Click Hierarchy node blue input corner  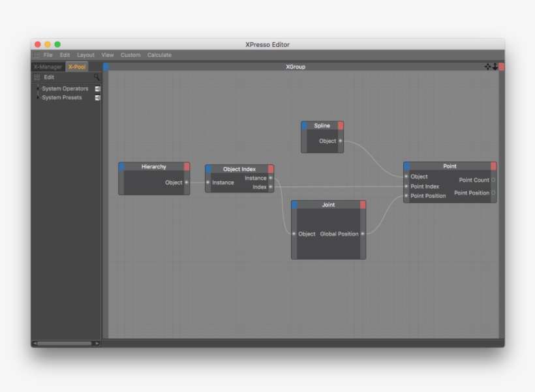122,166
